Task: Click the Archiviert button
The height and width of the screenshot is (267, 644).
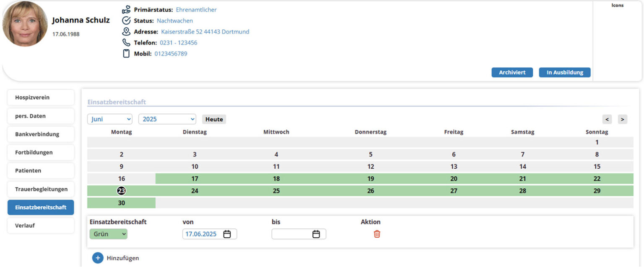Action: tap(512, 72)
